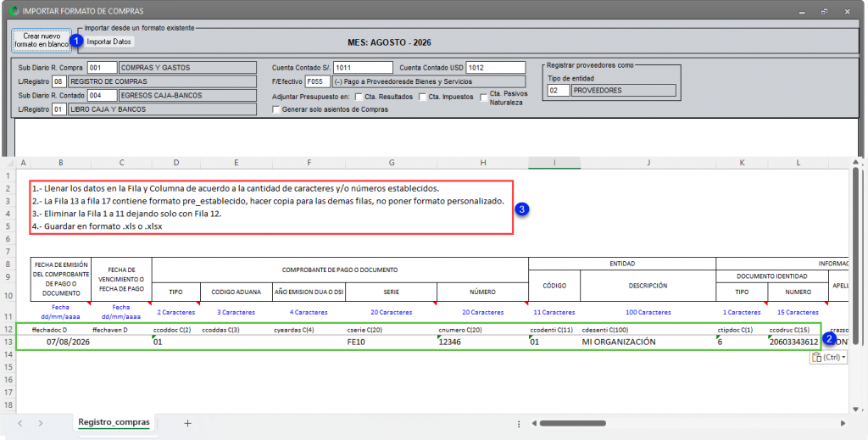The image size is (868, 440).
Task: Click cell containing 12346
Action: coord(482,342)
